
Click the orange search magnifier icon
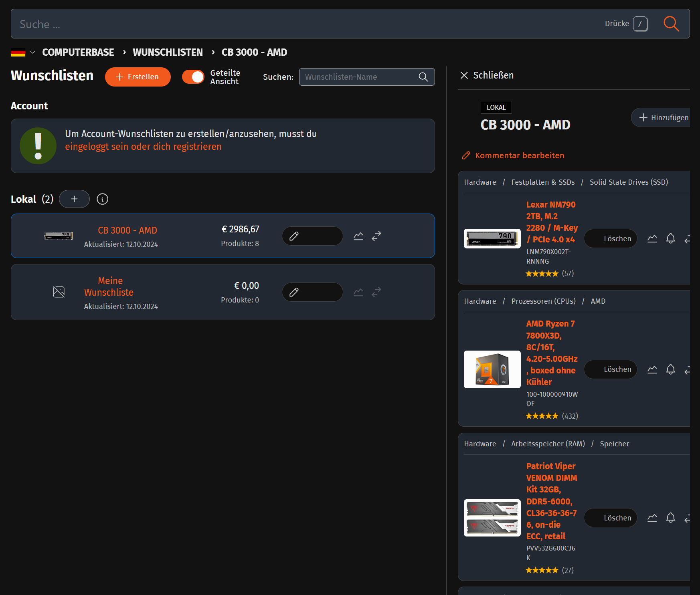point(671,24)
